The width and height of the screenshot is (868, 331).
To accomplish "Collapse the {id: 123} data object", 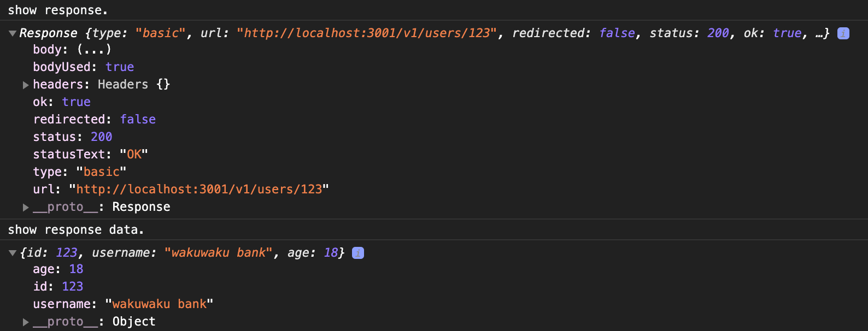I will point(12,252).
